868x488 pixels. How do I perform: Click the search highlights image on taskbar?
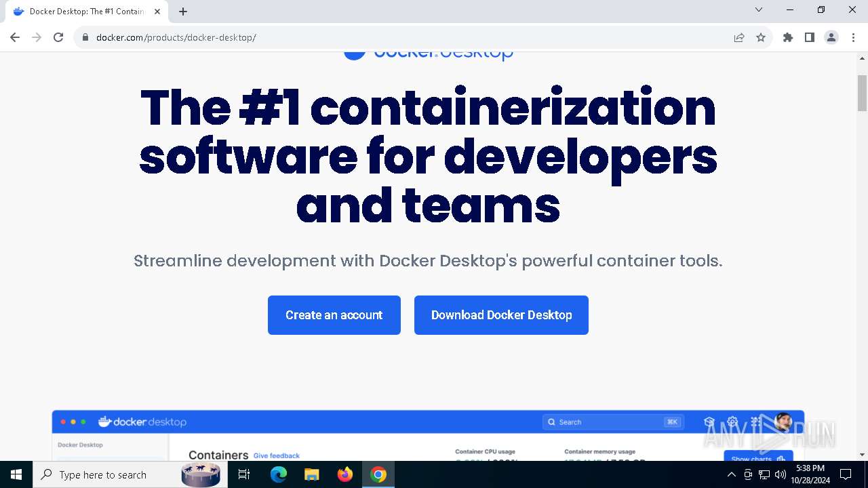pyautogui.click(x=201, y=474)
